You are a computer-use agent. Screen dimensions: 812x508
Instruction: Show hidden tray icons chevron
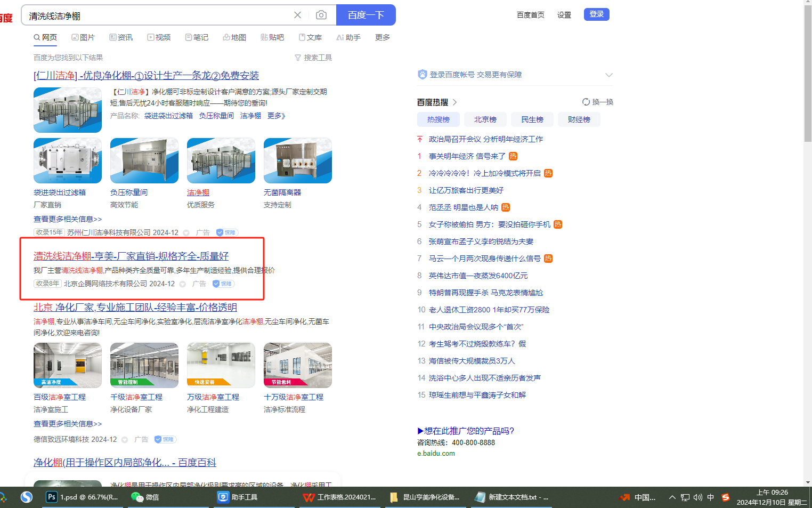tap(672, 497)
